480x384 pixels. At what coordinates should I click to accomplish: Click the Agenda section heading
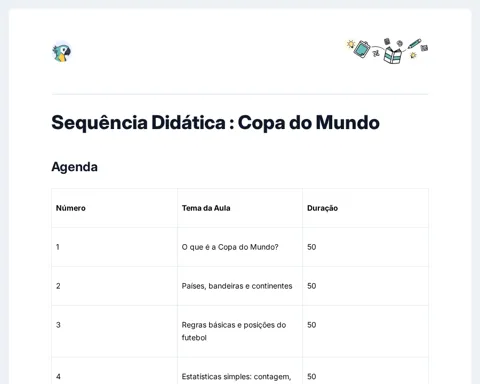click(75, 167)
